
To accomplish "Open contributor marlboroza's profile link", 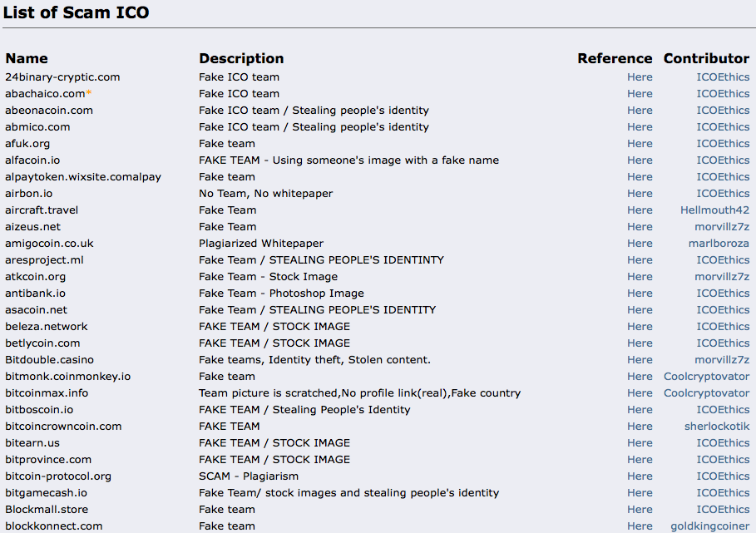I will pyautogui.click(x=719, y=244).
